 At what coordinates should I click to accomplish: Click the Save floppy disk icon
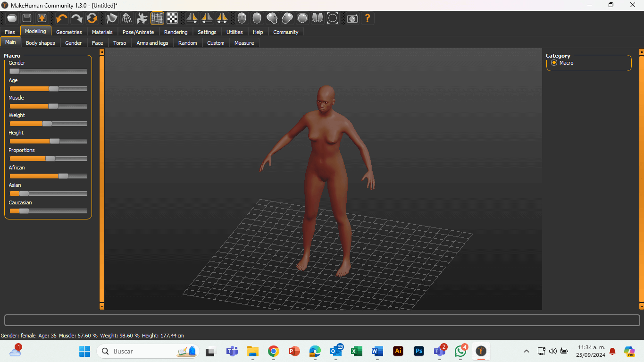(27, 18)
